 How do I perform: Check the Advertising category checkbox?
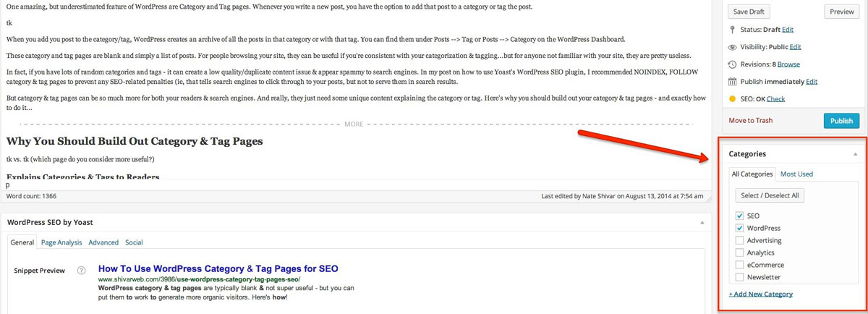click(x=739, y=240)
